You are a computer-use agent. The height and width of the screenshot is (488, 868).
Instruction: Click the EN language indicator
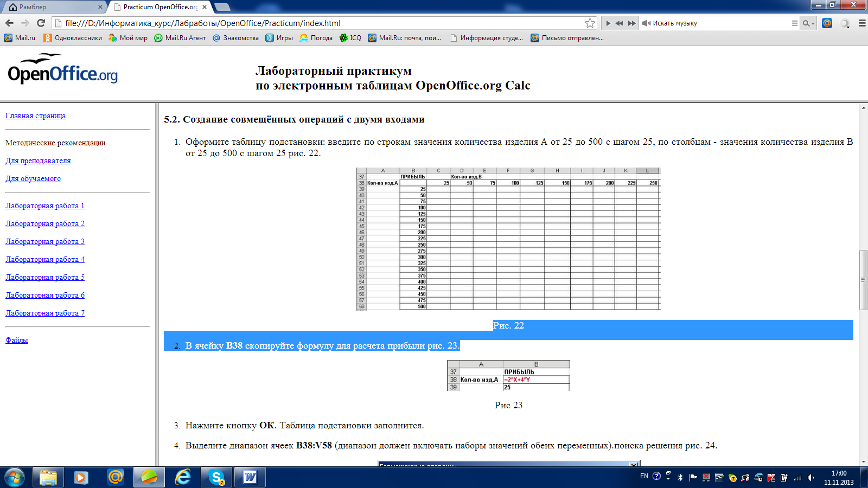644,477
